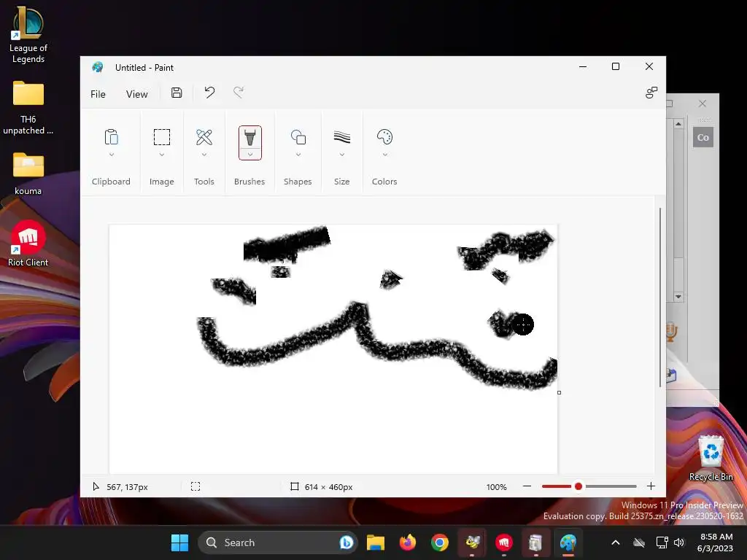Show hidden system tray icons chevron

pos(616,542)
